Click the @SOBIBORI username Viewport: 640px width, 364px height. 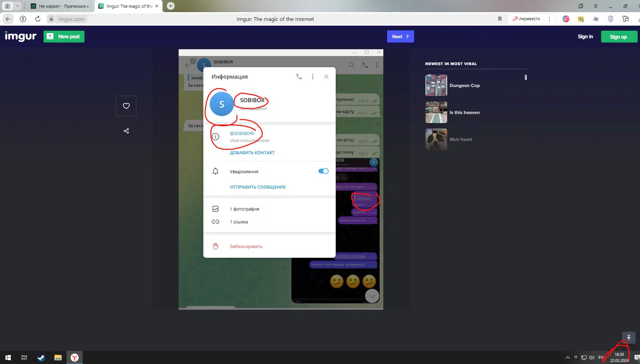click(x=242, y=133)
